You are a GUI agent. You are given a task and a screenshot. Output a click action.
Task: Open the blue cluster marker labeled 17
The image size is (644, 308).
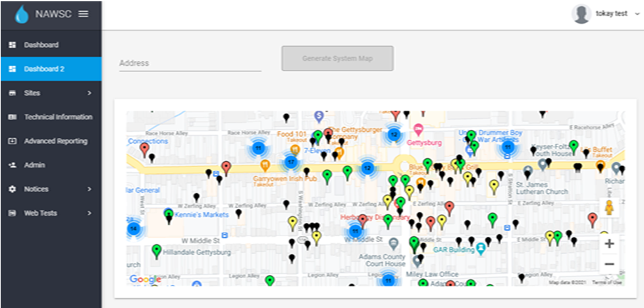(291, 162)
